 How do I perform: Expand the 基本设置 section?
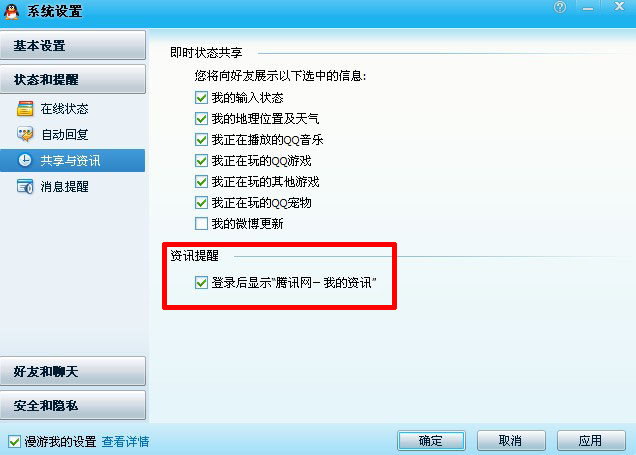point(73,45)
